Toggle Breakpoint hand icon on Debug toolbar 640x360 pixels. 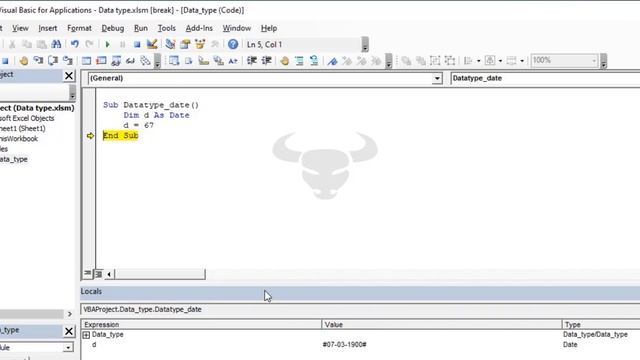24,61
